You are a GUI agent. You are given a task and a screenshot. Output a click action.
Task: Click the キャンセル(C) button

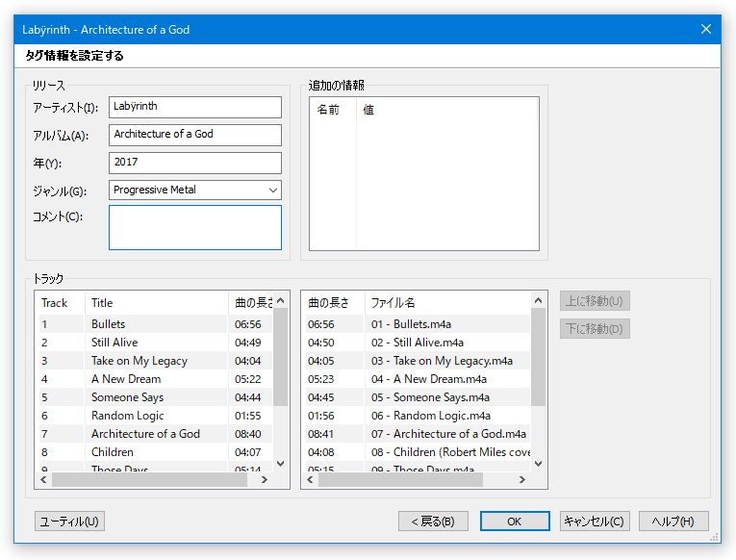[595, 522]
